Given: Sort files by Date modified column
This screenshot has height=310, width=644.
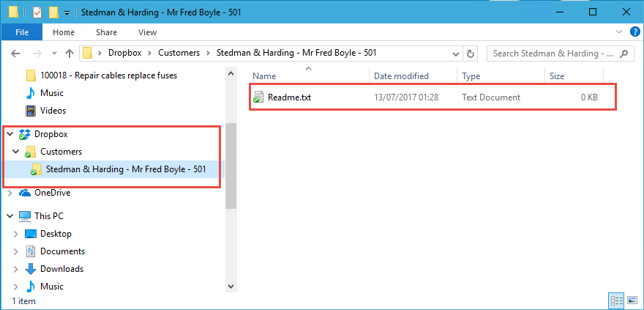Looking at the screenshot, I should pos(401,76).
